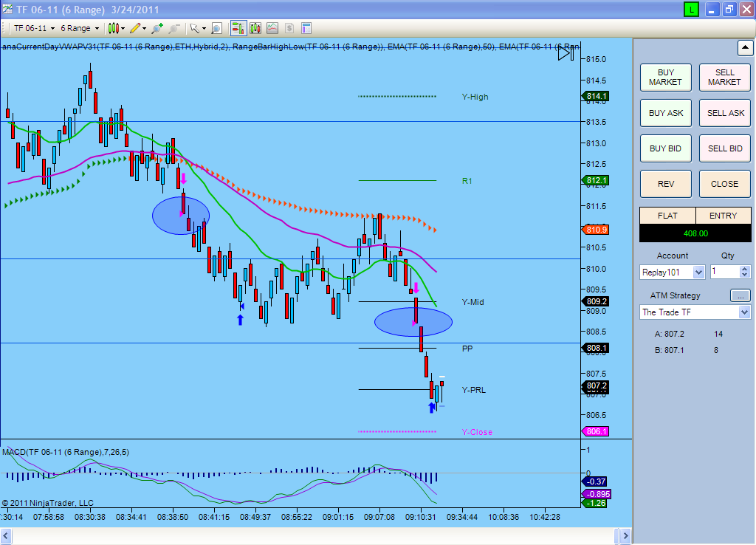Click BUY BID button
756x545 pixels.
[665, 148]
